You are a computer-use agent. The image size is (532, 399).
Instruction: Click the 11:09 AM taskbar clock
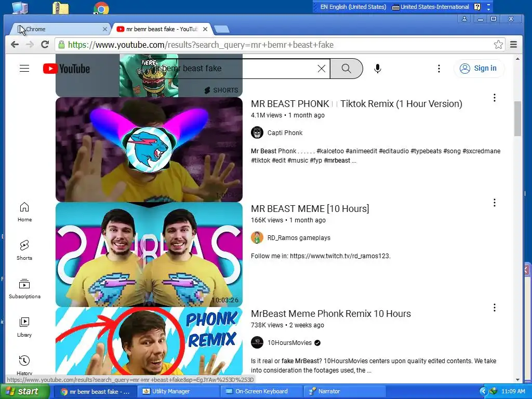pyautogui.click(x=513, y=392)
